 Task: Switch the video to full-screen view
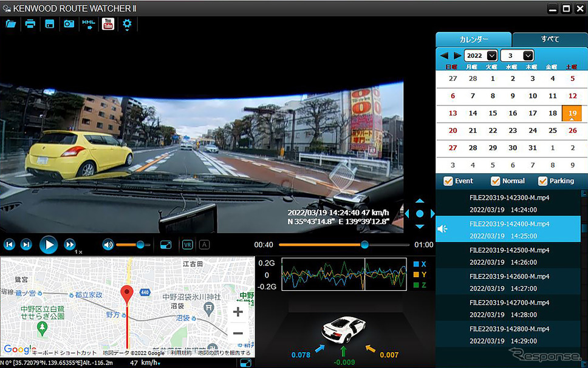166,245
